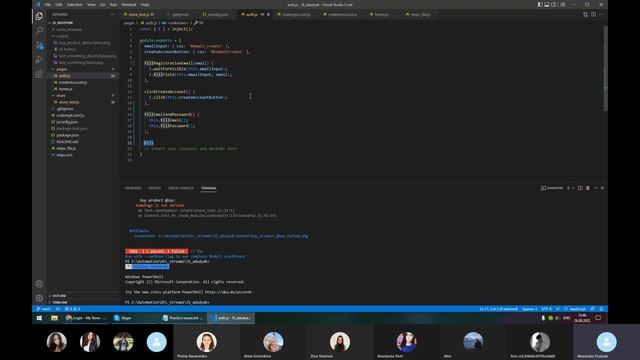Switch to the createAccount.js editor tab

(341, 15)
